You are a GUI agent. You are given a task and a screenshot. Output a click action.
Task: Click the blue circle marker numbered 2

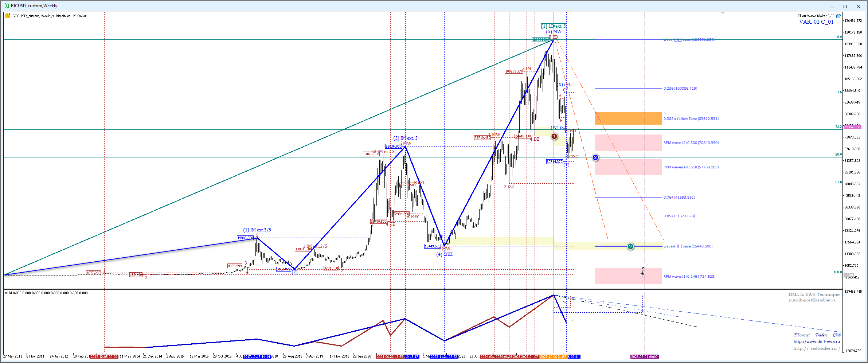point(595,157)
